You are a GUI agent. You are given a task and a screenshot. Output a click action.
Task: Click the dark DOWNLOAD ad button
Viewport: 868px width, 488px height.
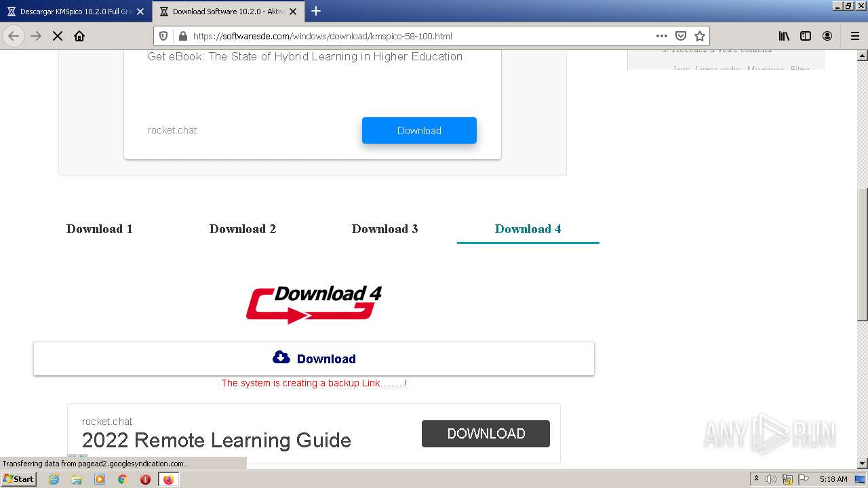486,434
